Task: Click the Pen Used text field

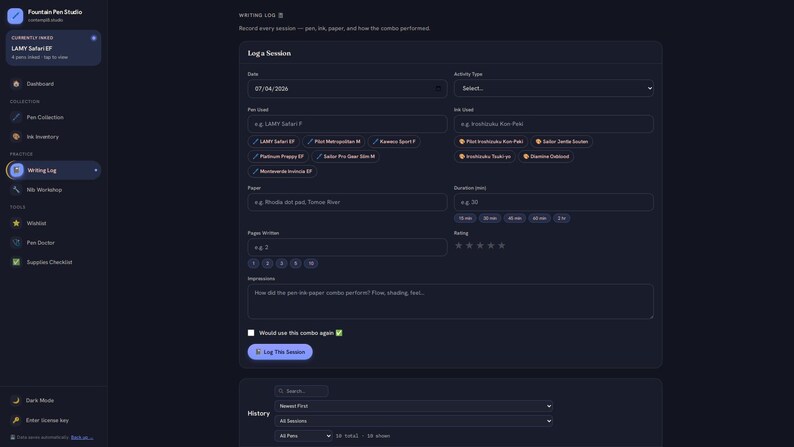Action: click(347, 124)
